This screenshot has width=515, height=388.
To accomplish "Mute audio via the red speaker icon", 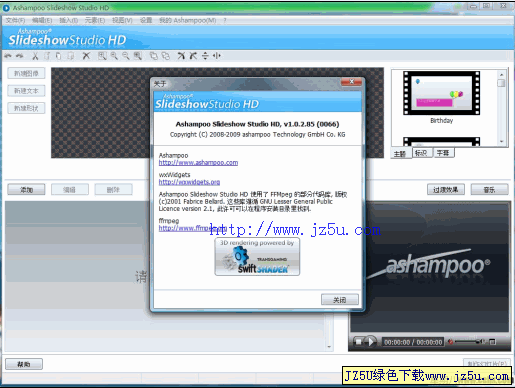I will point(451,342).
